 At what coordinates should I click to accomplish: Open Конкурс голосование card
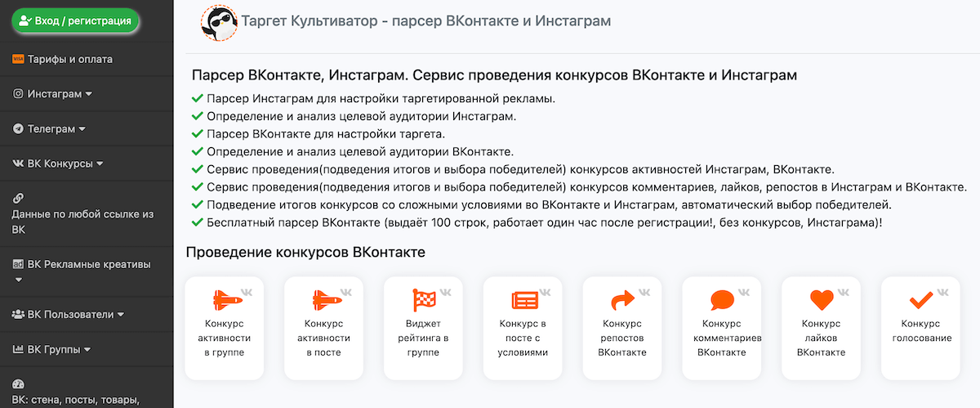[x=920, y=328]
